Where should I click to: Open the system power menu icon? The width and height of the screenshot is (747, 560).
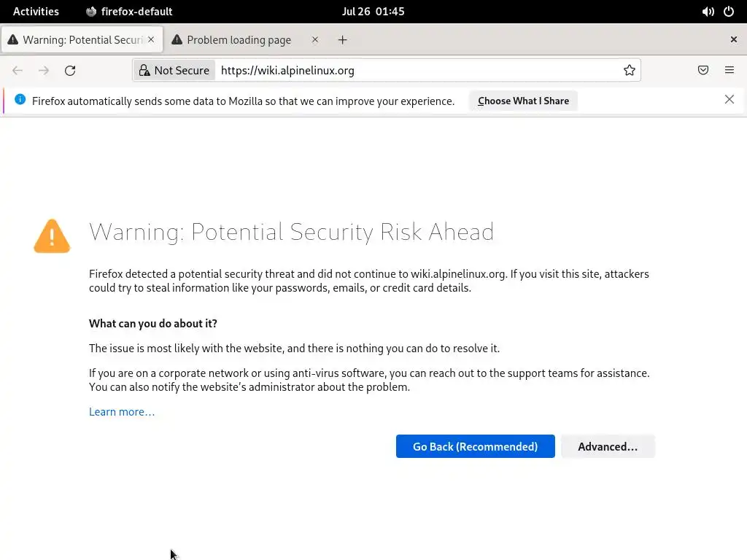(729, 12)
